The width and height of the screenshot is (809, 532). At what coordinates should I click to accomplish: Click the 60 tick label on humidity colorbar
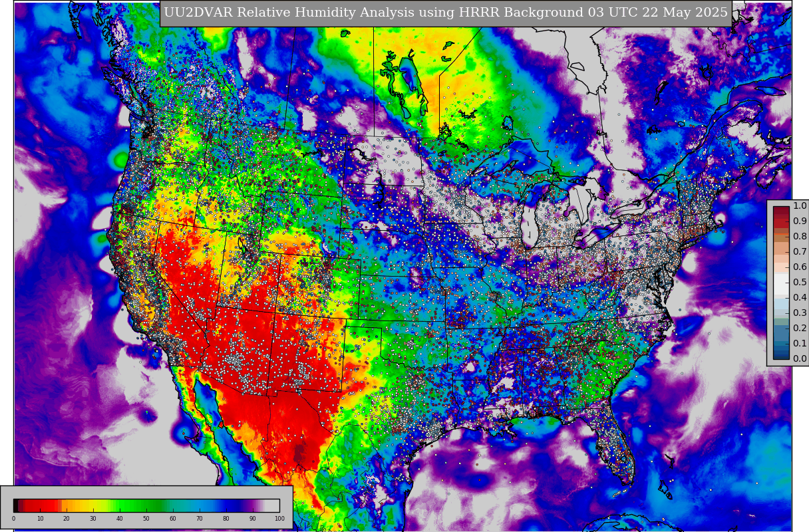173,519
